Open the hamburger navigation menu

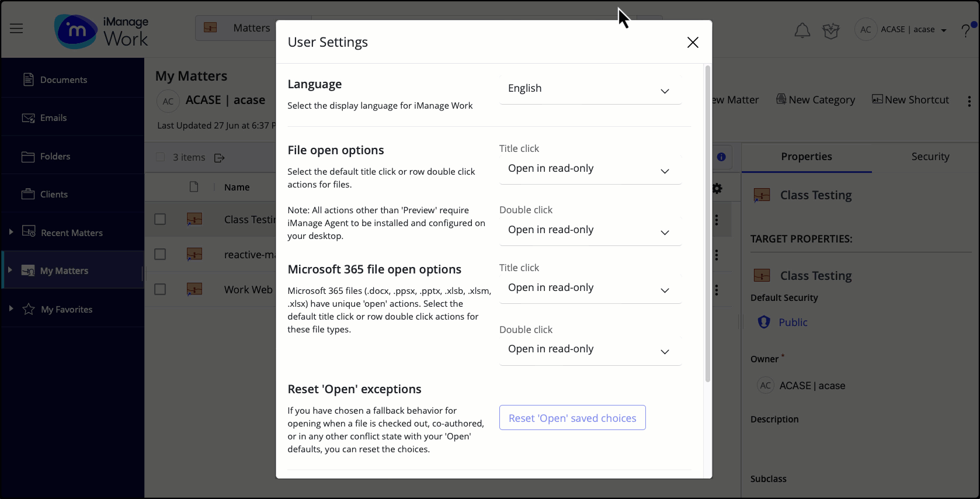[16, 29]
